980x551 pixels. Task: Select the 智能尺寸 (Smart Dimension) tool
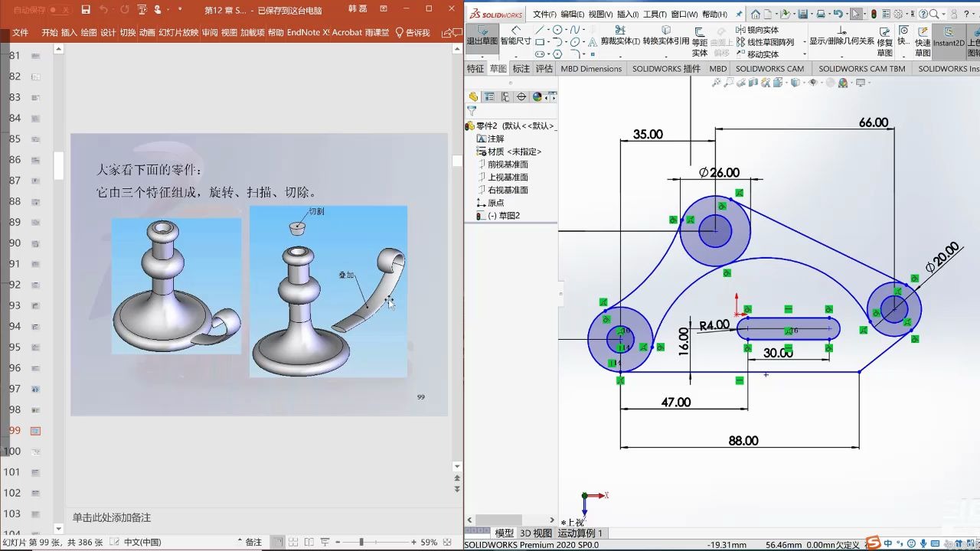[x=517, y=37]
